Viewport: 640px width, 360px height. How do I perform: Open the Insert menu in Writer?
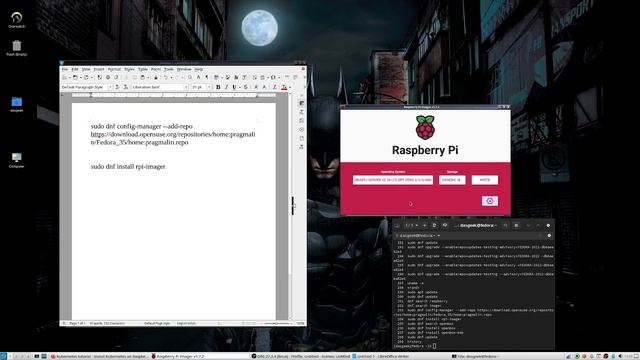coord(99,69)
